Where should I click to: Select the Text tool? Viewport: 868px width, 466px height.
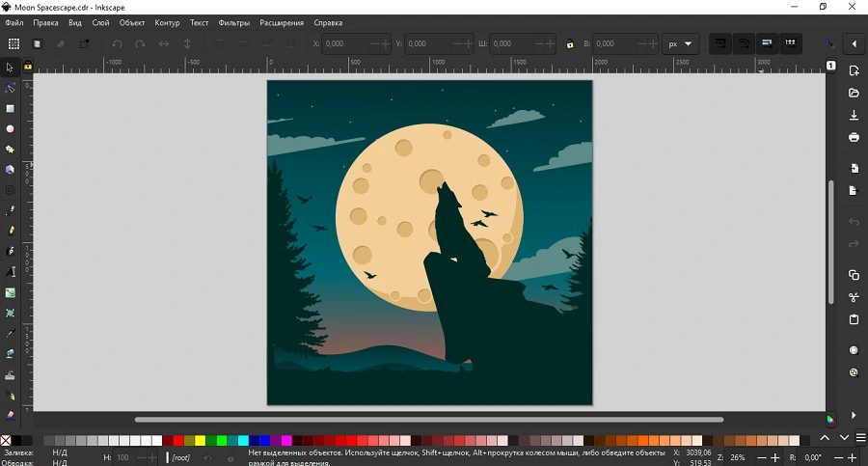coord(10,271)
